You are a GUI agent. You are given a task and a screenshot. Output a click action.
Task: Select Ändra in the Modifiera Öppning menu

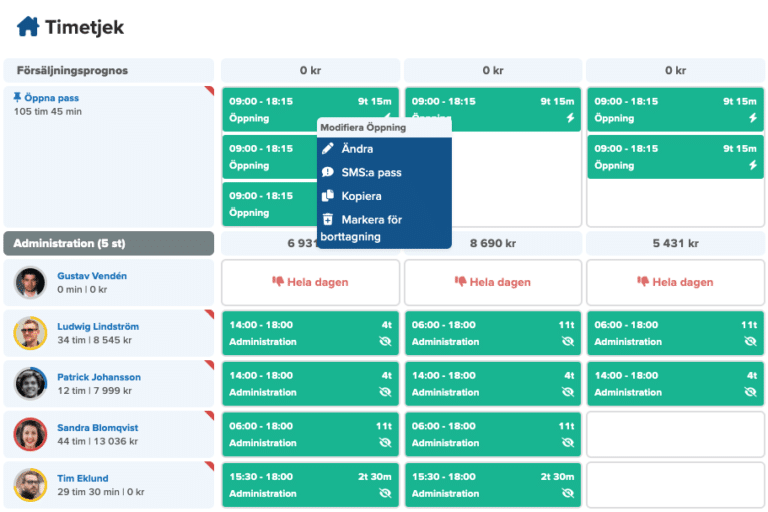click(357, 149)
